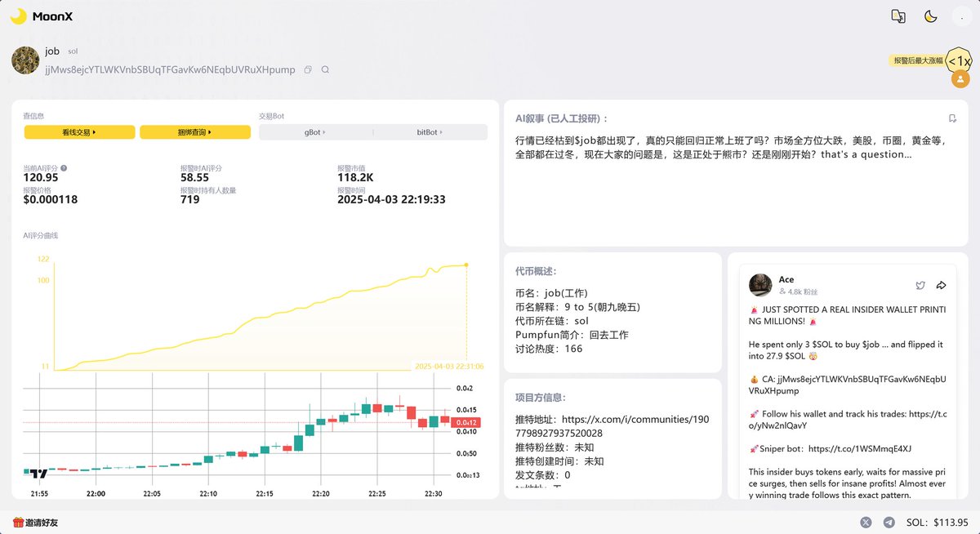This screenshot has height=534, width=980.
Task: Toggle dark mode with the moon icon
Action: click(930, 16)
